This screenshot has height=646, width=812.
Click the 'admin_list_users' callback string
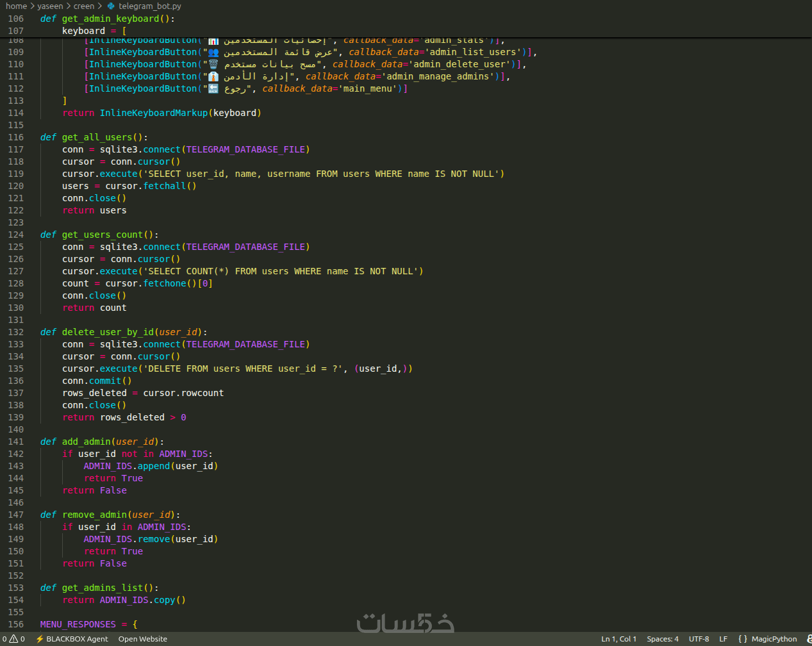[x=473, y=52]
